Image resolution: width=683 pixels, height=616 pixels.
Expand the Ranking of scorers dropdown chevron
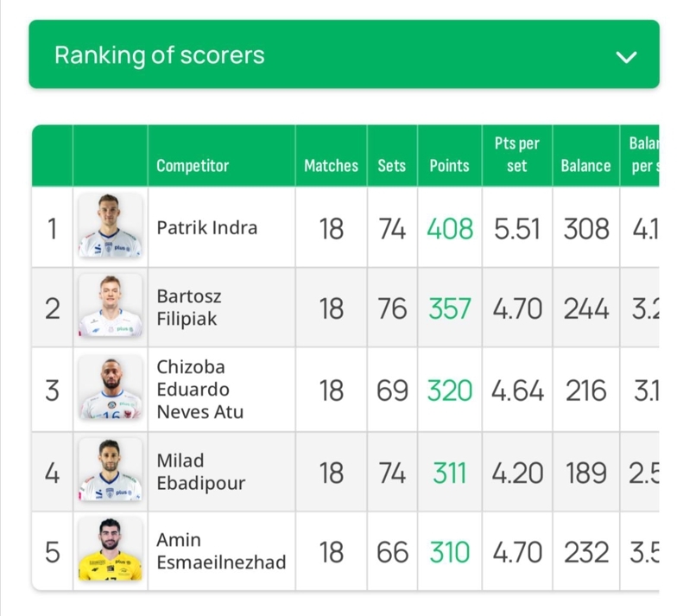click(626, 57)
